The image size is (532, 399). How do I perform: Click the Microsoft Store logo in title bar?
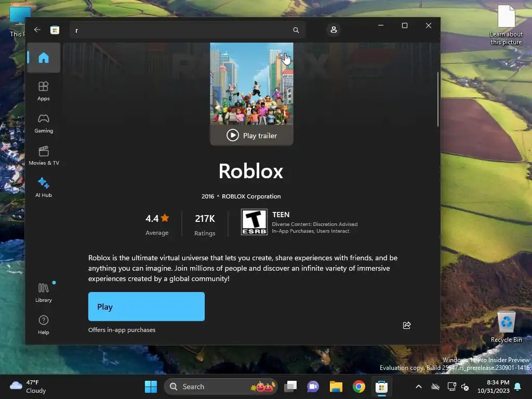[x=55, y=30]
